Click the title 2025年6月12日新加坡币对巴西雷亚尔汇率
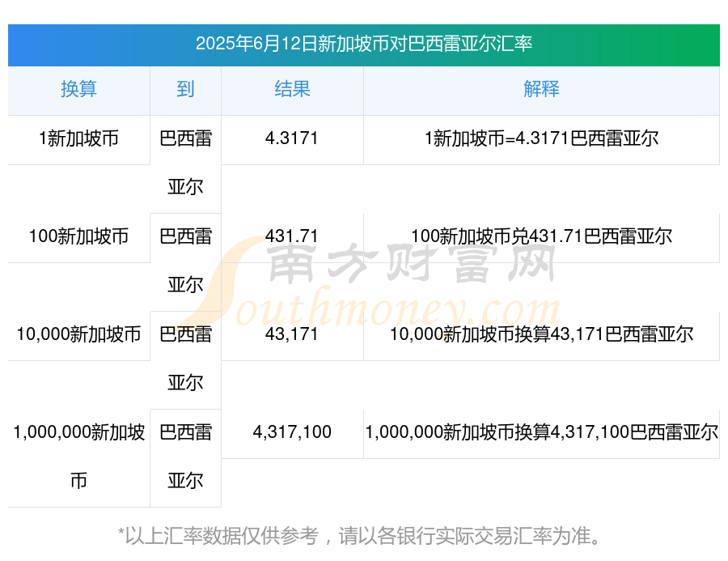Viewport: 728px width, 561px height. click(363, 44)
